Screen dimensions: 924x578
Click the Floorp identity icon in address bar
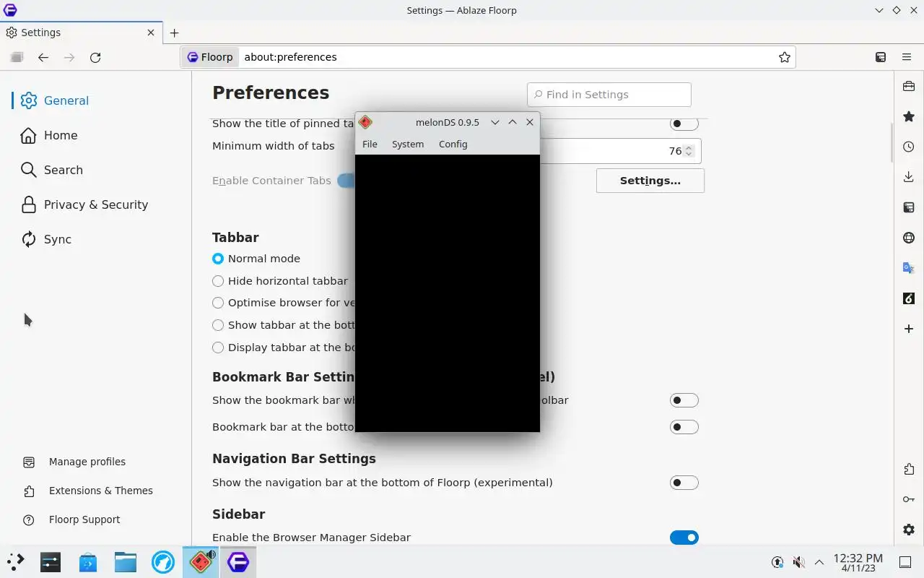(x=210, y=57)
